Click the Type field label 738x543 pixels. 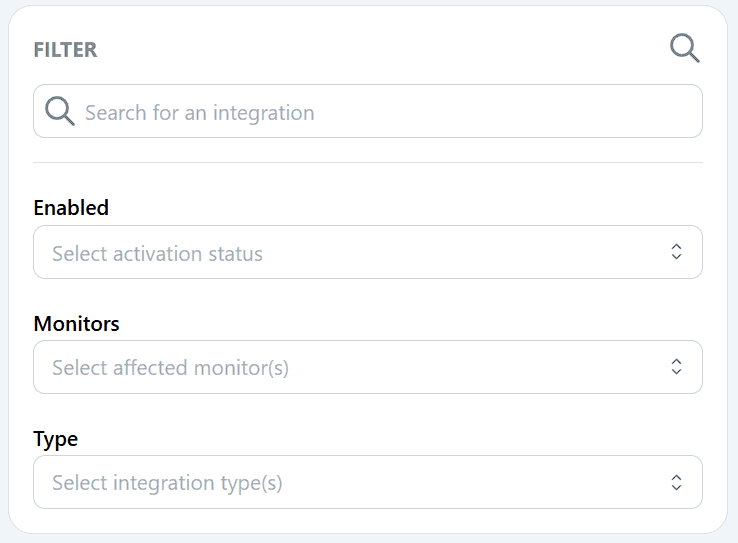56,439
